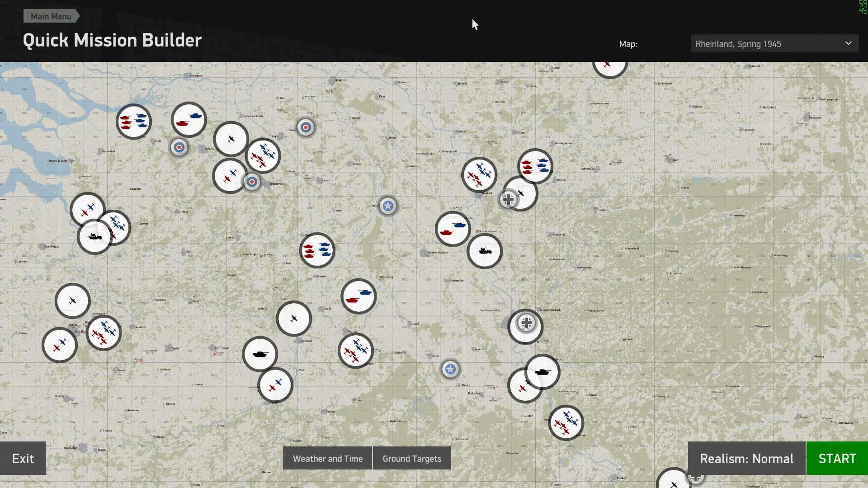Pick the plane duel icon west of Visé
The width and height of the screenshot is (868, 488).
click(x=275, y=385)
